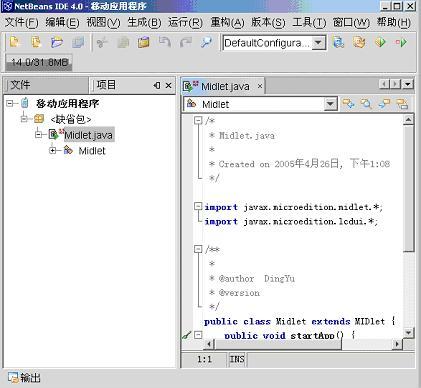421x388 pixels.
Task: Select Midlet class node in tree
Action: (92, 151)
